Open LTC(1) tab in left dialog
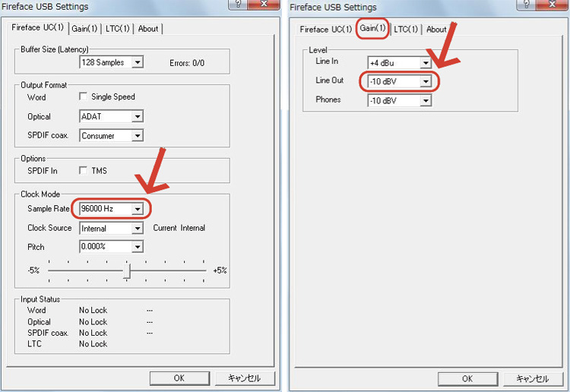570x392 pixels. (x=119, y=29)
